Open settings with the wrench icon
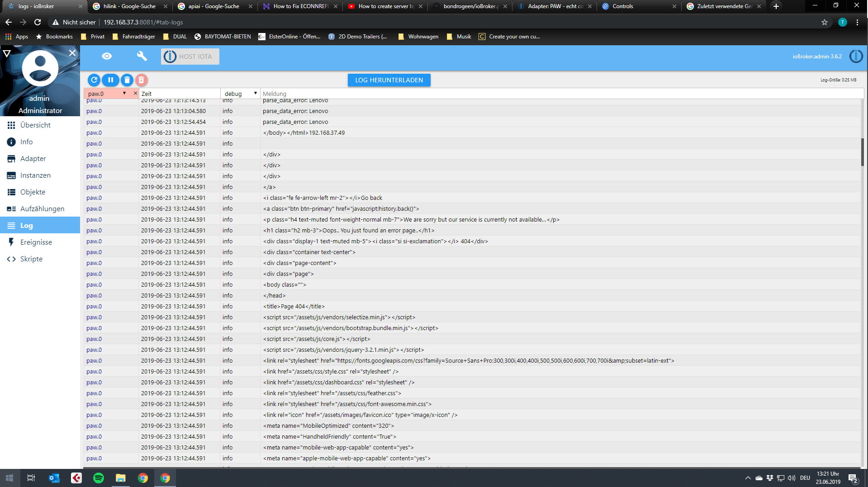Screen dimensions: 868x487 pyautogui.click(x=142, y=56)
